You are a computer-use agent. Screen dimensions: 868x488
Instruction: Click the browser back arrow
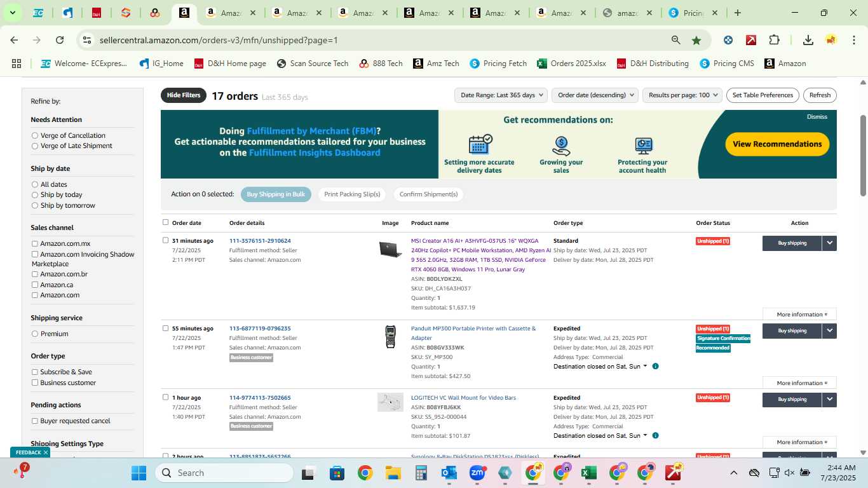[x=14, y=40]
